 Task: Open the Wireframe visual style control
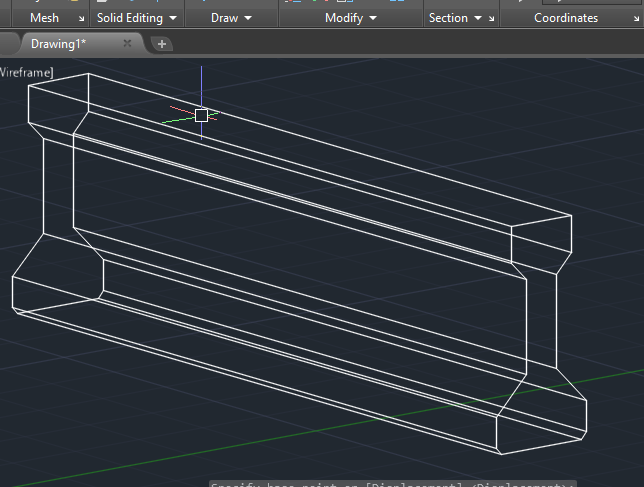26,72
